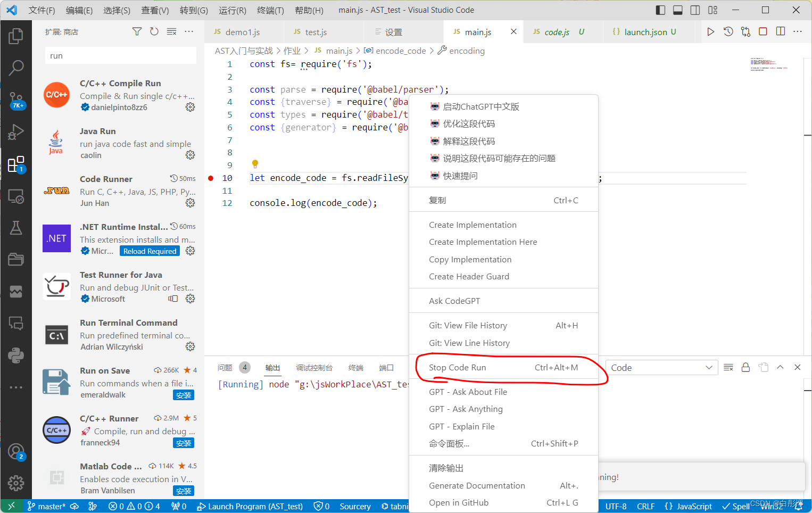This screenshot has height=513, width=812.
Task: Open settings gear for C/C++ Compile Run
Action: (x=190, y=107)
